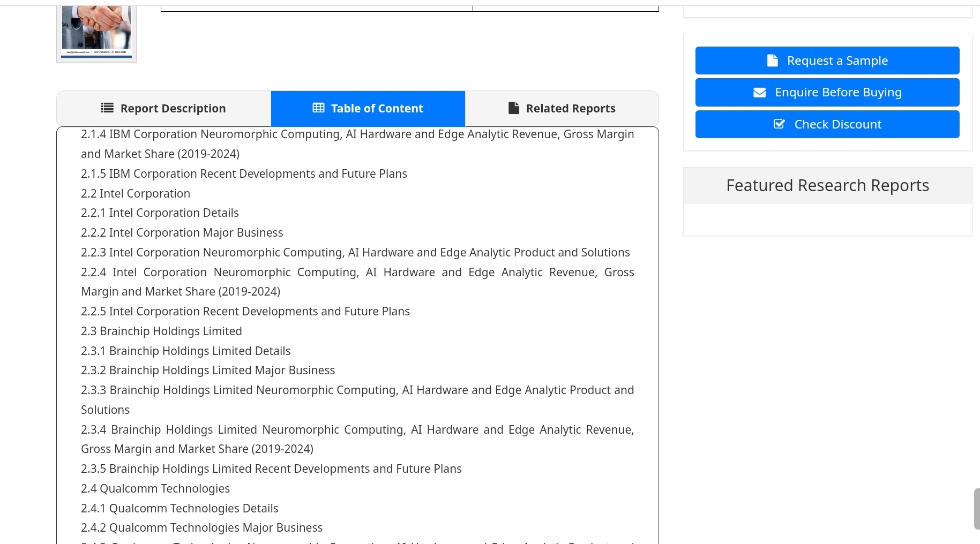
Task: Click '2.3.3 Brainchip Holdings Limited' product line
Action: click(357, 399)
